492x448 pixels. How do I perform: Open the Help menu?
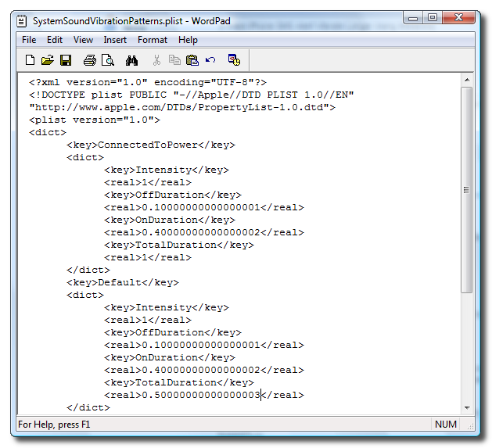(x=188, y=40)
